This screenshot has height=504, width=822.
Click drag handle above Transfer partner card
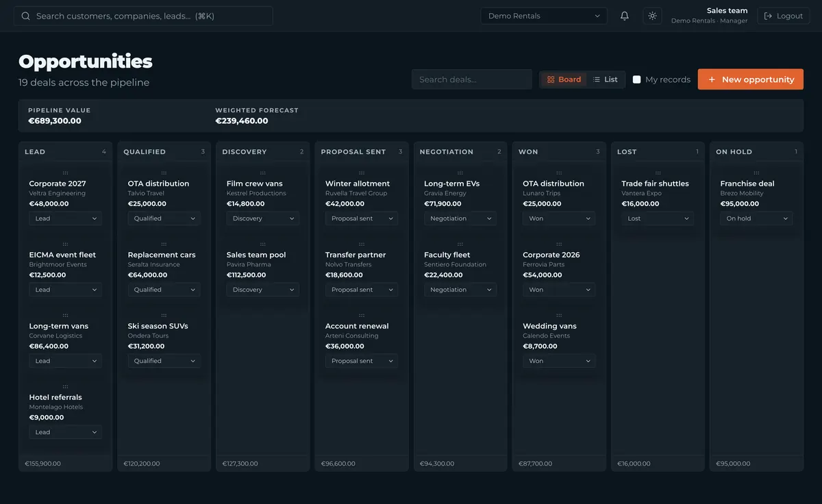tap(362, 244)
